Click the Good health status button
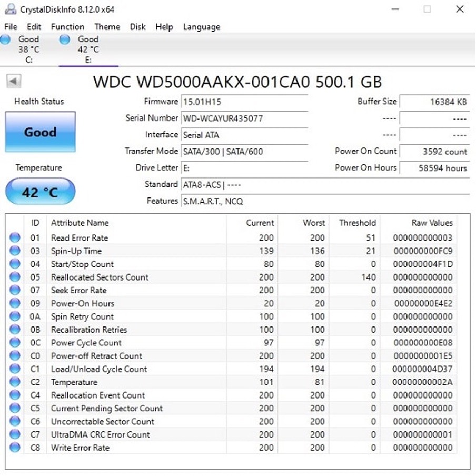Image resolution: width=476 pixels, height=476 pixels. (41, 132)
